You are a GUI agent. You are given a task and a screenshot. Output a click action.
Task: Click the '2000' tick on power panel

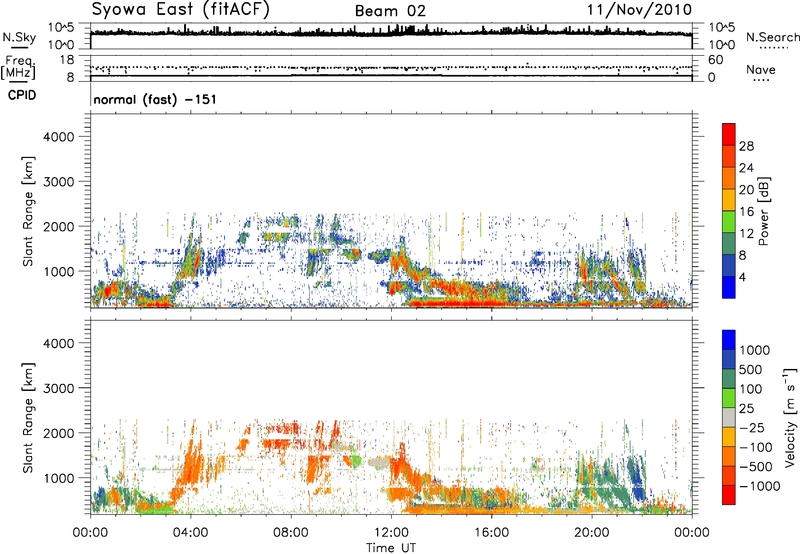click(59, 226)
